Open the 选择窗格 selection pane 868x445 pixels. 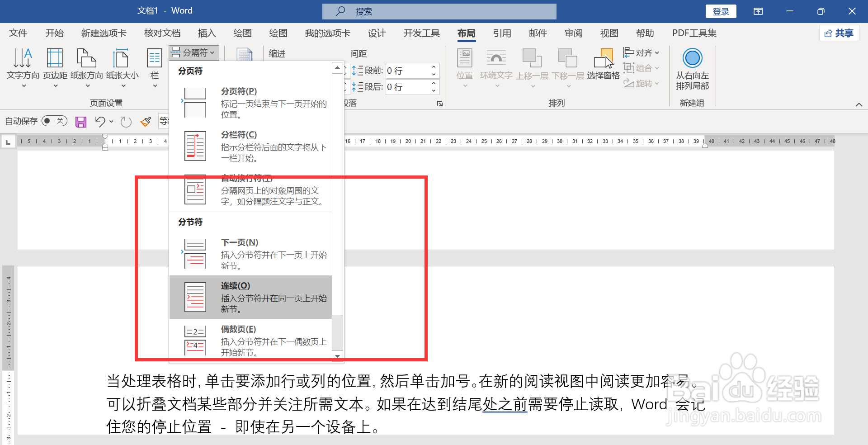pyautogui.click(x=604, y=64)
